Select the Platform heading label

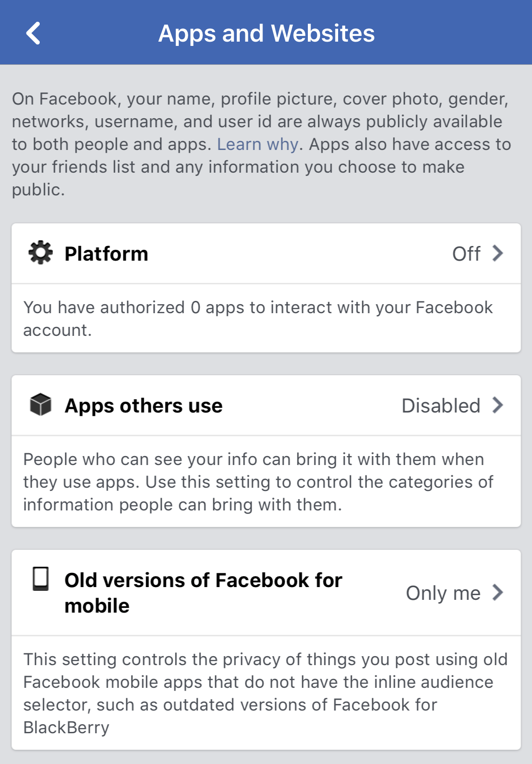106,254
